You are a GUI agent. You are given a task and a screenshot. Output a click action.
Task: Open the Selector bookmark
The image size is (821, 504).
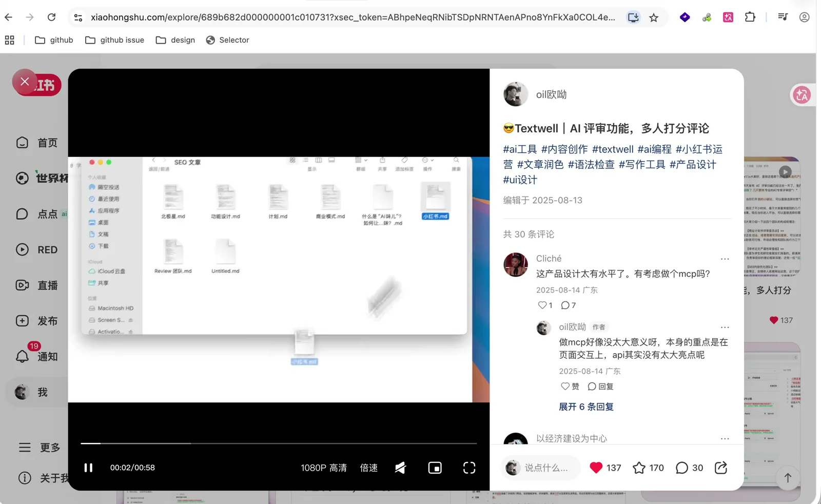pos(227,40)
